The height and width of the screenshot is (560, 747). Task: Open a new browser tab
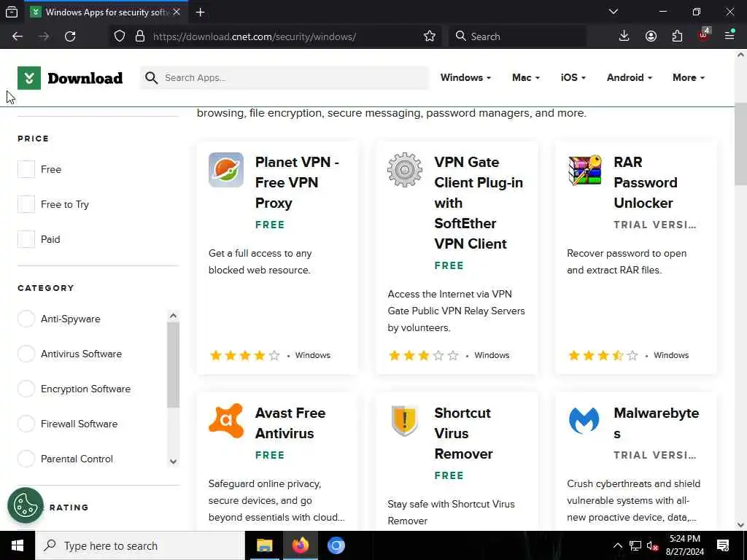(x=200, y=12)
